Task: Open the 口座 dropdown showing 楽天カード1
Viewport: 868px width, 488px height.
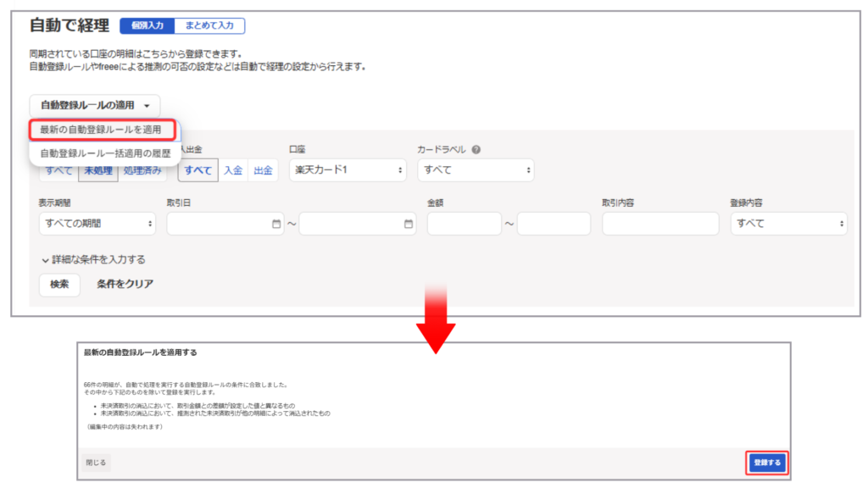Action: click(348, 170)
